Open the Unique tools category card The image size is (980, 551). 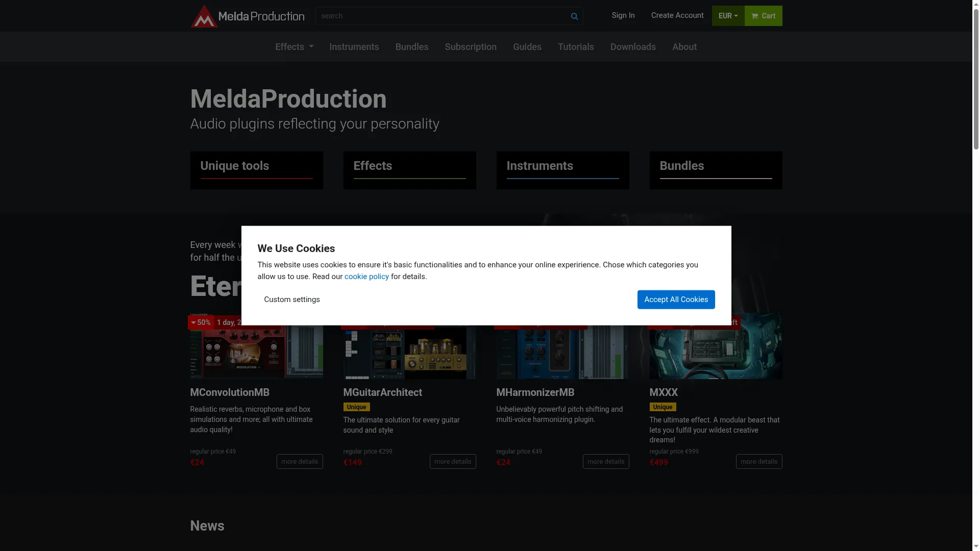[256, 170]
